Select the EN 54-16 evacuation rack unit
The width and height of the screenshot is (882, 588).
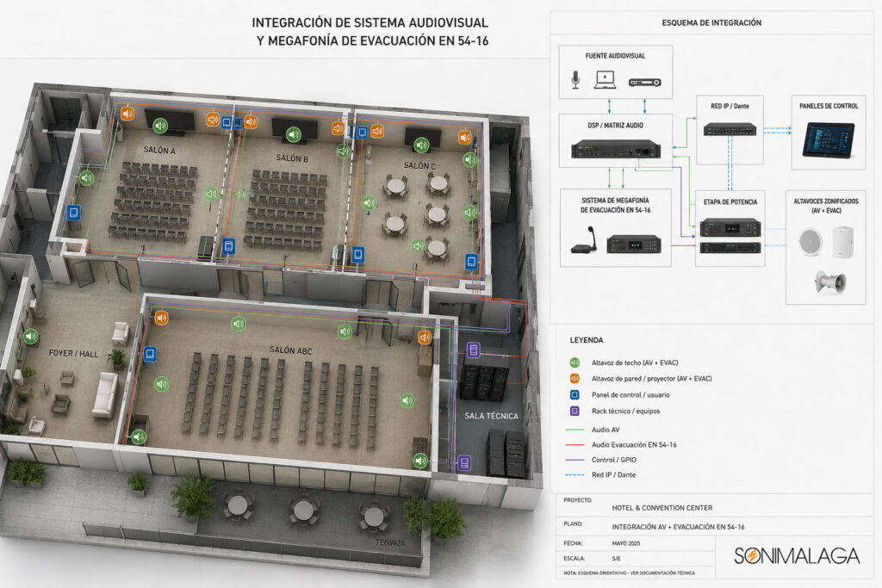coord(634,244)
